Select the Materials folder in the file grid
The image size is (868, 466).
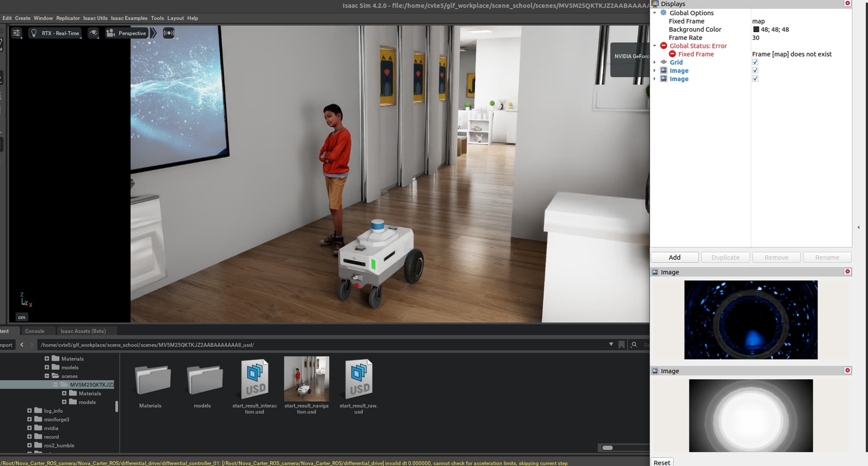click(x=153, y=380)
